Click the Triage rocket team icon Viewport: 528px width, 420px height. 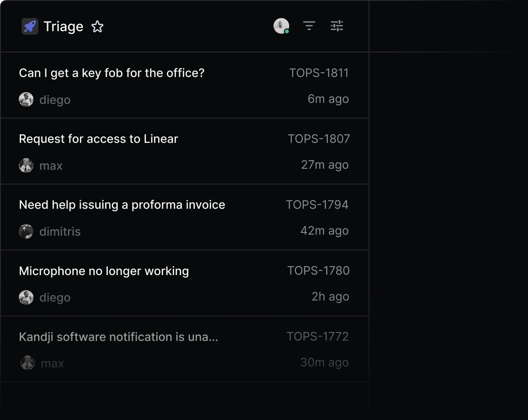click(29, 26)
